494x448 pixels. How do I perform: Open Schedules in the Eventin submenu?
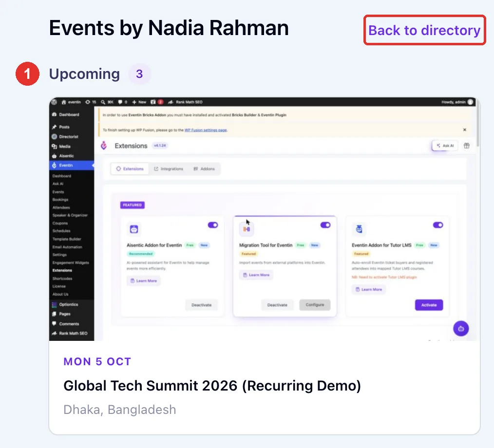point(61,231)
